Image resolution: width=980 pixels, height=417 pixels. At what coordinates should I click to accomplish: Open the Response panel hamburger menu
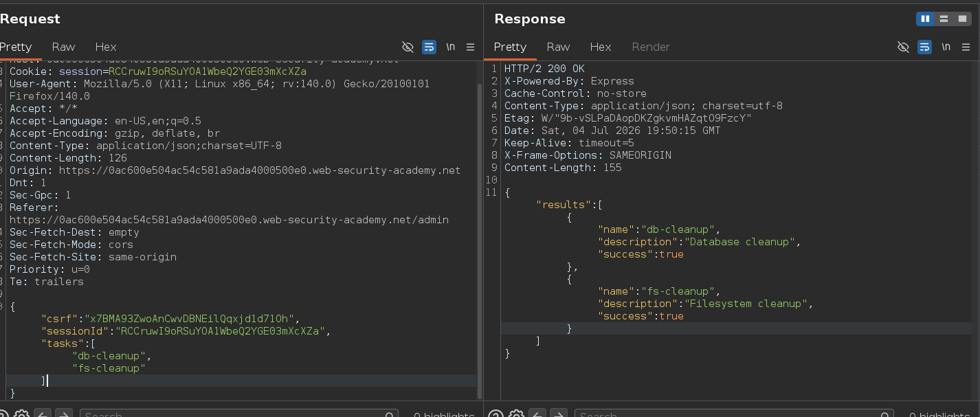(966, 47)
